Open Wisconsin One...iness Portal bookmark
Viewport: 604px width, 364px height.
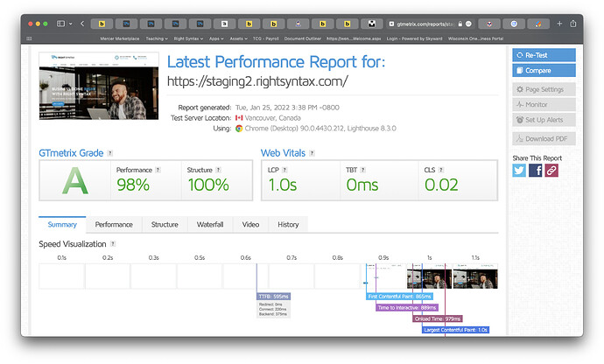tap(475, 38)
